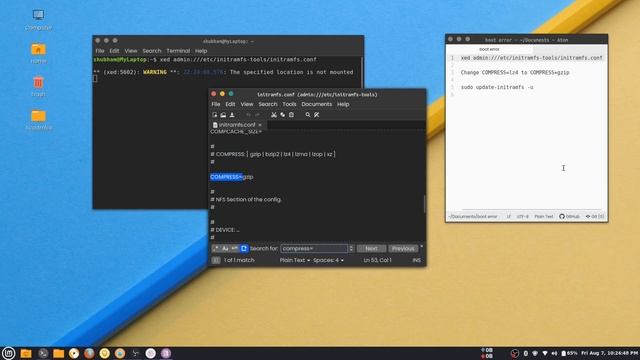Click the Git (0) icon in Atom status bar

(595, 216)
